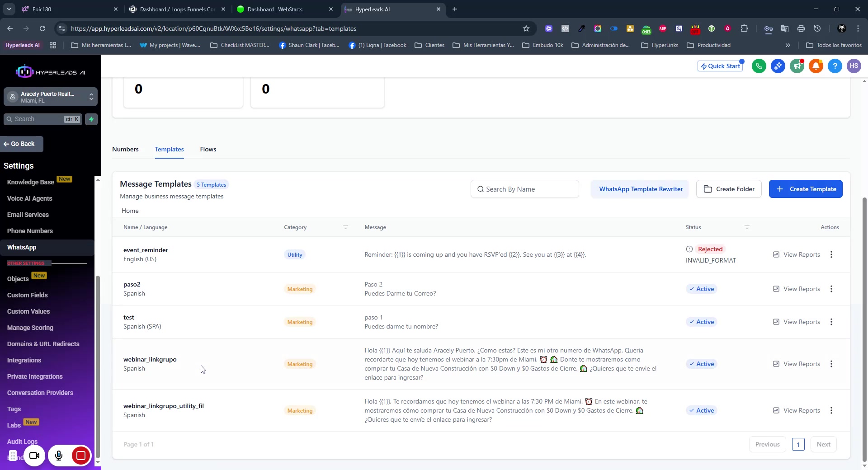The image size is (868, 470).
Task: Open WhatsApp in settings sidebar
Action: click(x=47, y=247)
